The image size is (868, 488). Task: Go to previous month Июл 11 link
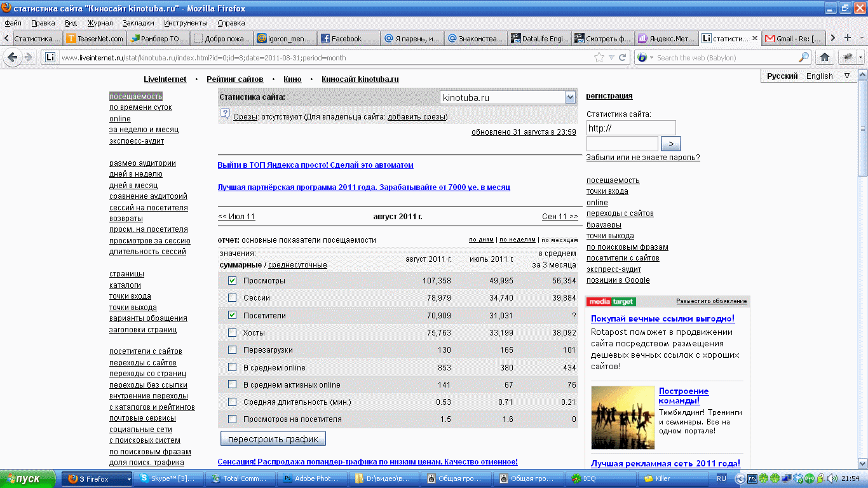tap(236, 217)
